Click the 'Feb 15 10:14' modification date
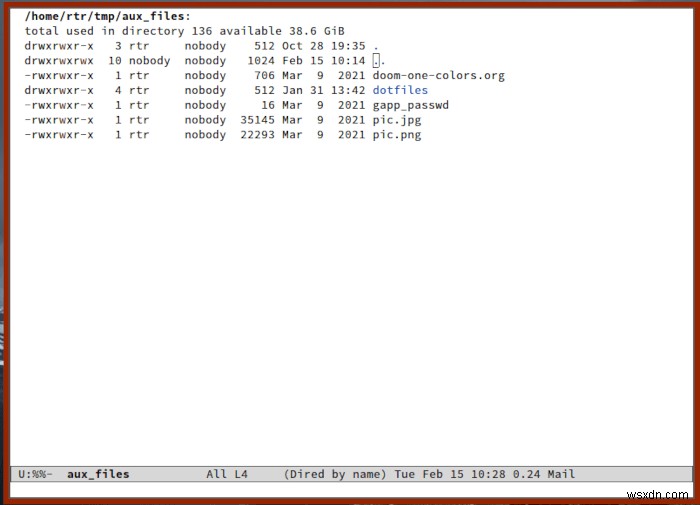This screenshot has width=700, height=505. 324,61
